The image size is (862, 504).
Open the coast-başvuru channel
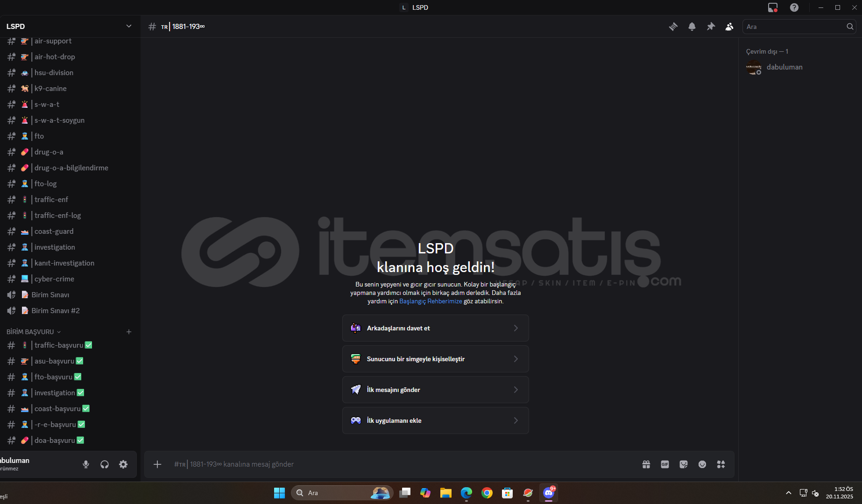[x=70, y=409]
